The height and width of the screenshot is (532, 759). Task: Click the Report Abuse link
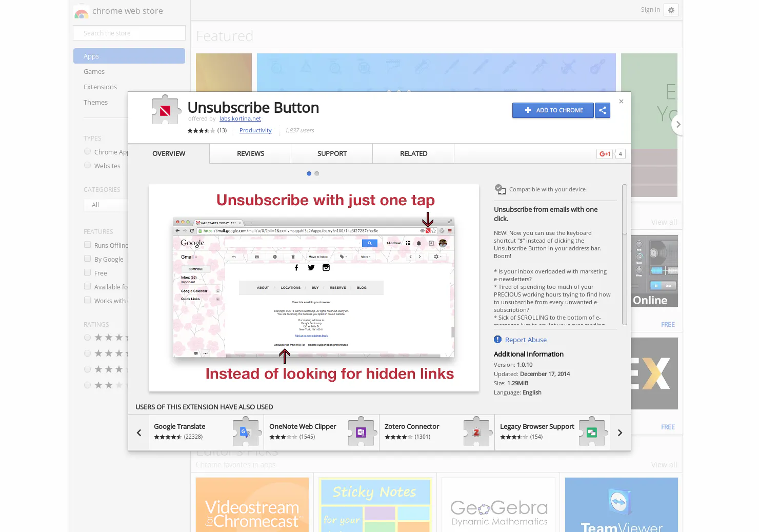[x=526, y=340]
